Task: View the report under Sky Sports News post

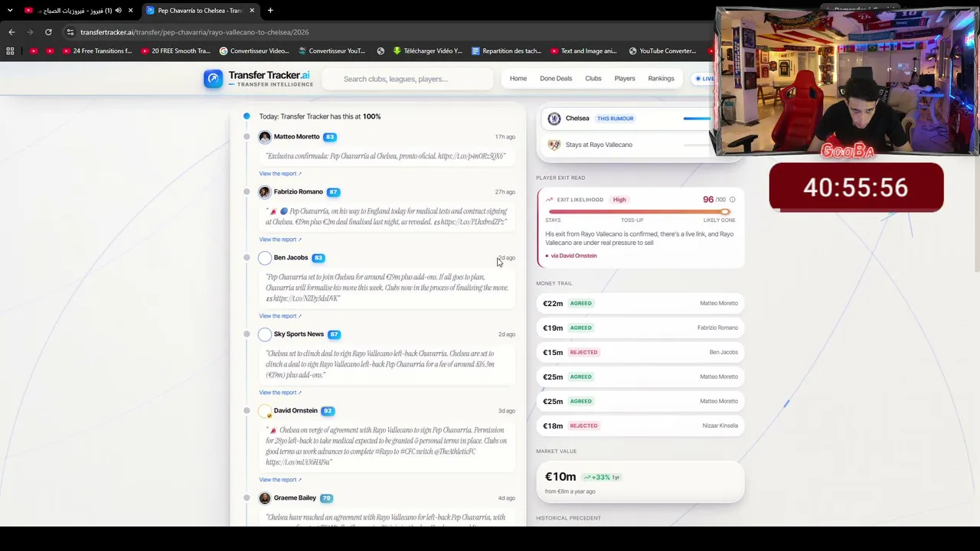Action: [280, 393]
